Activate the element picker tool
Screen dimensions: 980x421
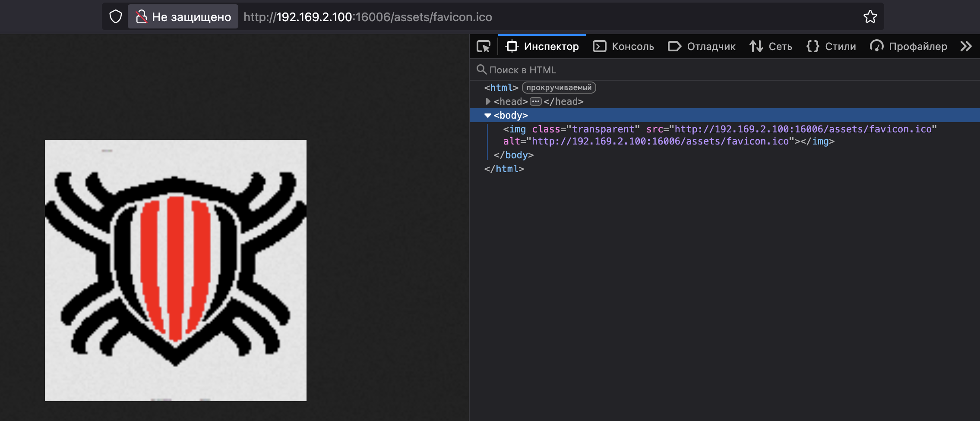pyautogui.click(x=483, y=46)
